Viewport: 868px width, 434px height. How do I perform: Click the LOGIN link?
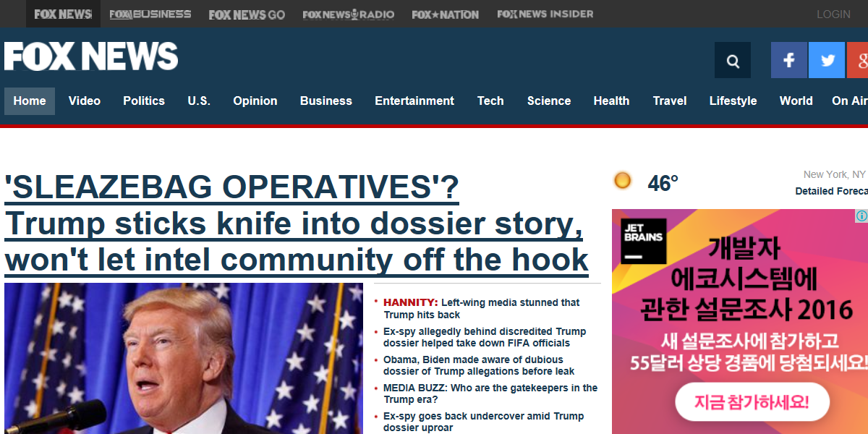(x=833, y=14)
